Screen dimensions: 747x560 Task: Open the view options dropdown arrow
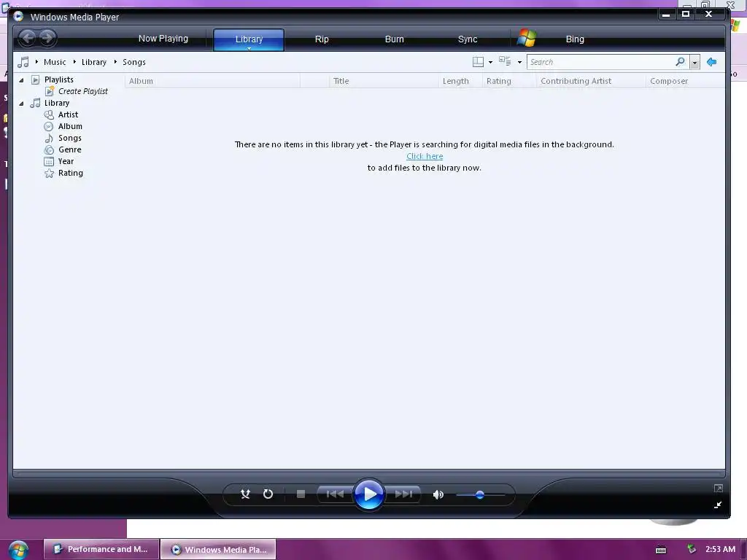click(519, 63)
